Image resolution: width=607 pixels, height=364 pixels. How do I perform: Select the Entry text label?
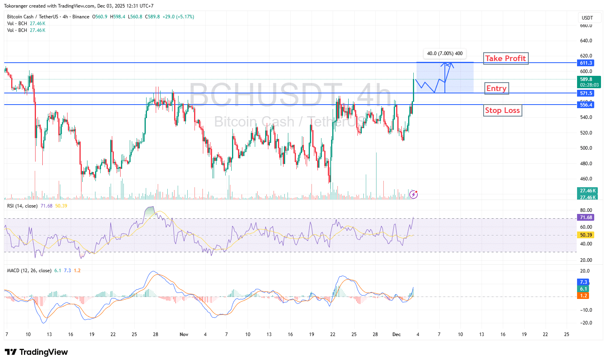496,89
